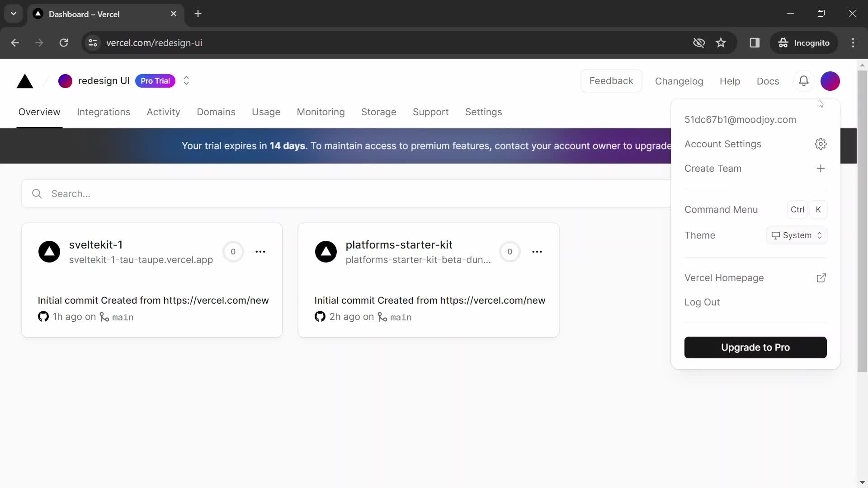Open the notifications bell
This screenshot has width=868, height=488.
click(x=803, y=81)
